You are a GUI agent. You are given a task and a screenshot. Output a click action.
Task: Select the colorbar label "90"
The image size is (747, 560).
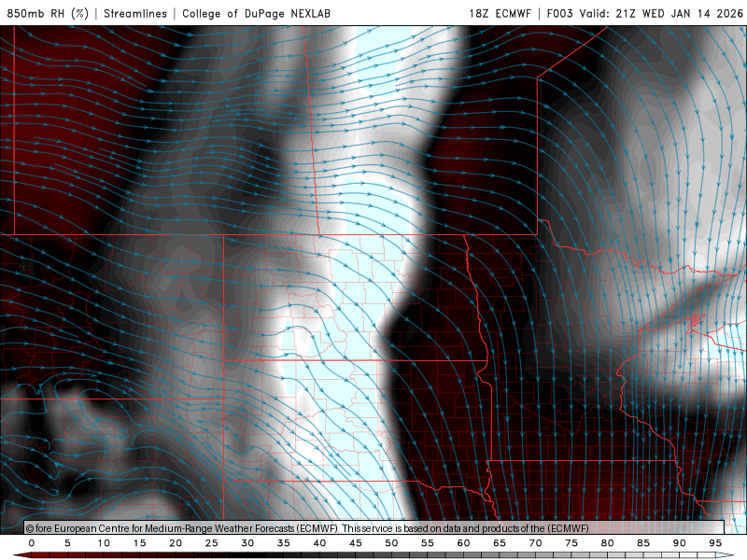click(680, 543)
